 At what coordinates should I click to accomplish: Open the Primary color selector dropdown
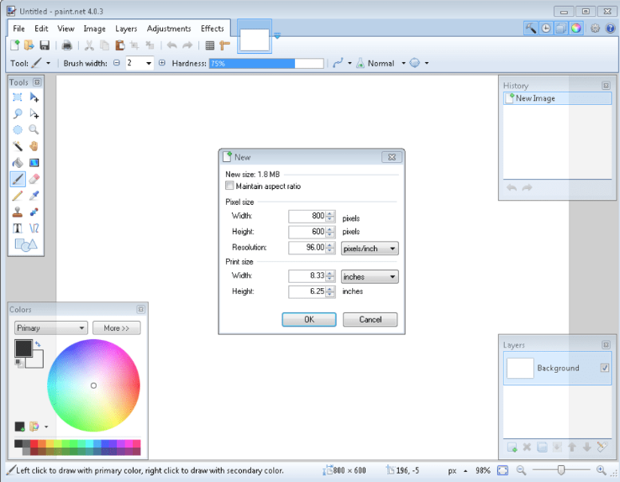click(x=51, y=328)
